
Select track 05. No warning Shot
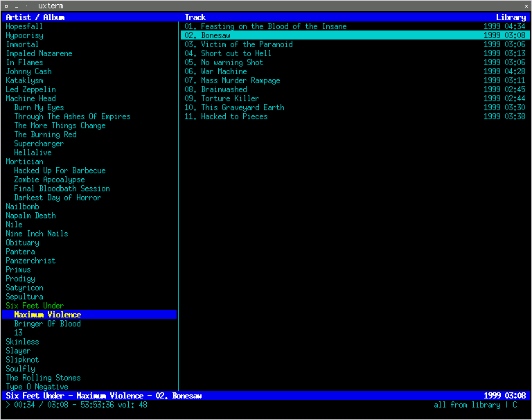pyautogui.click(x=355, y=62)
